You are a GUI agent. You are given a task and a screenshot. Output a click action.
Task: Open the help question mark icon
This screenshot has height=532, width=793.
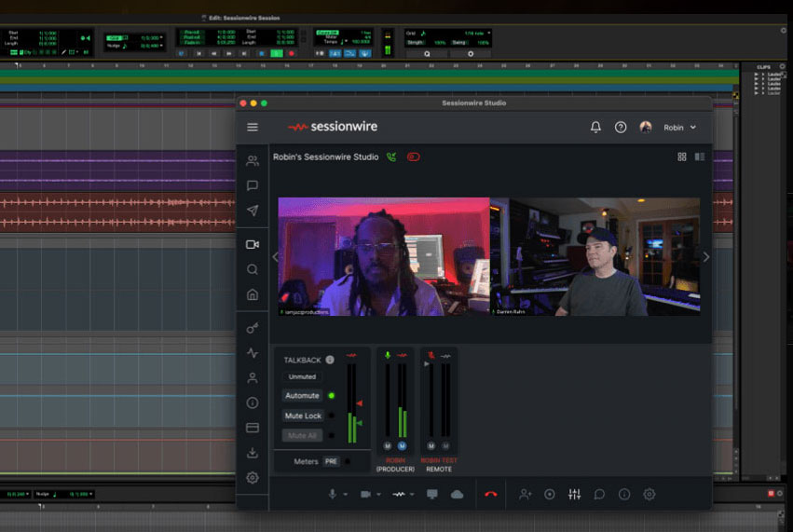point(621,127)
